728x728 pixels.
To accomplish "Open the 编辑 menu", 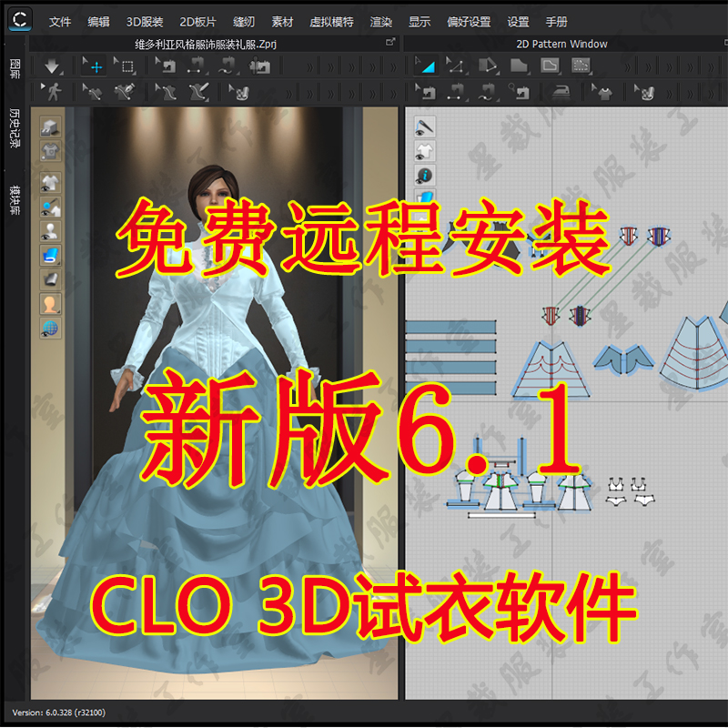I will [98, 22].
